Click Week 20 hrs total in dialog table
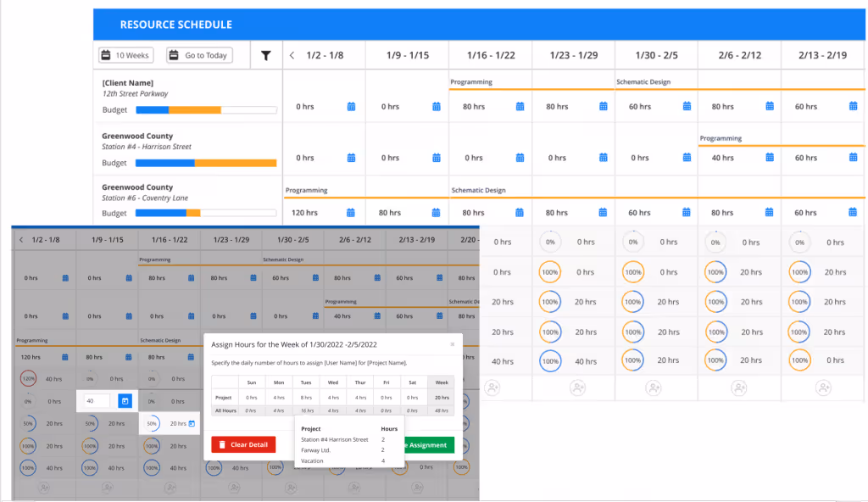The image size is (868, 502). tap(442, 398)
